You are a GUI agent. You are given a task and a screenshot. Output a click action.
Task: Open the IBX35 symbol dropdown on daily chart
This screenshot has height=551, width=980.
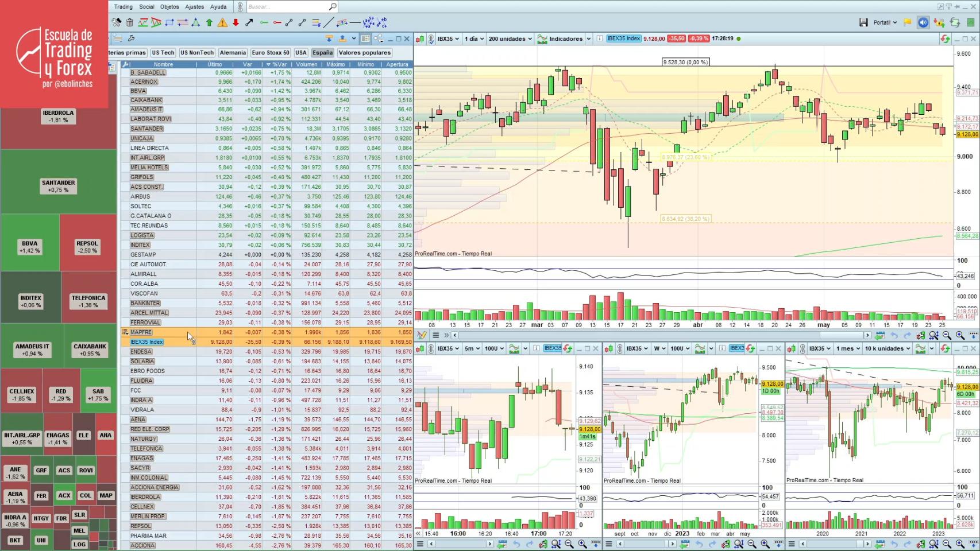coord(449,38)
